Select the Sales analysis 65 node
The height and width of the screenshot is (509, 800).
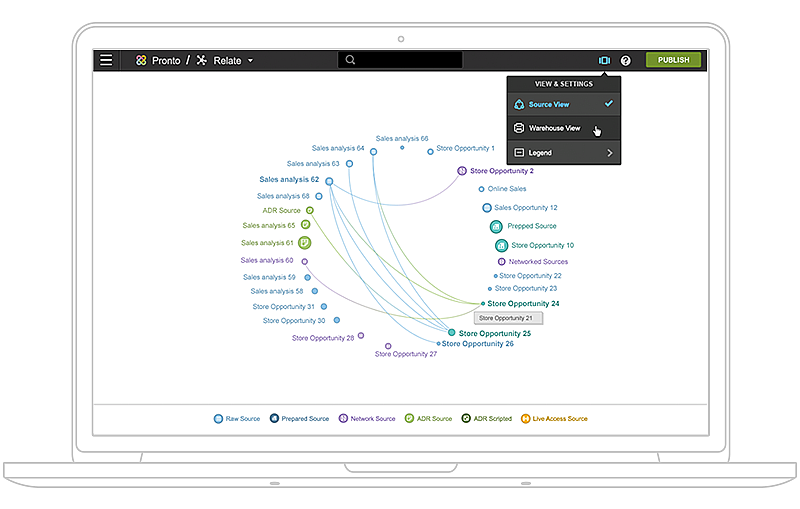(x=306, y=224)
